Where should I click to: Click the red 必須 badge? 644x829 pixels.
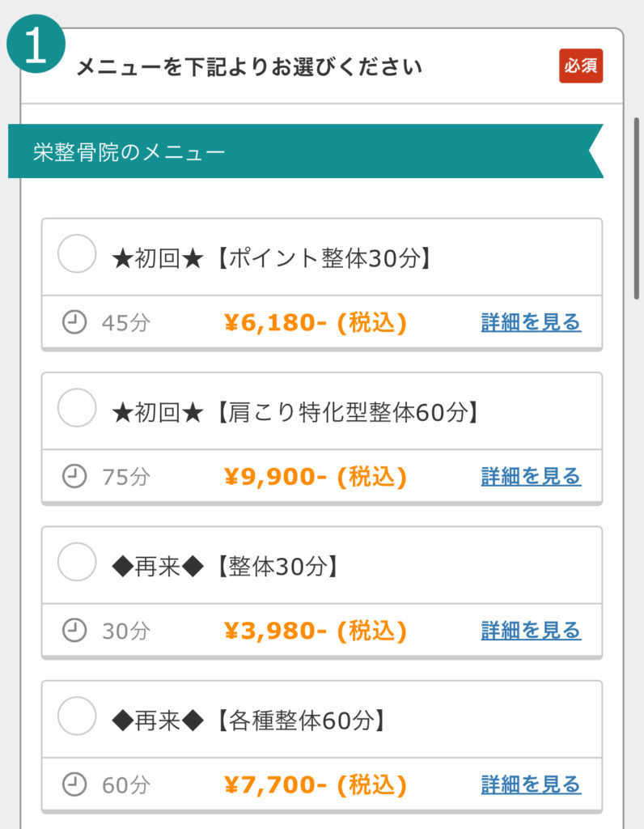(581, 66)
